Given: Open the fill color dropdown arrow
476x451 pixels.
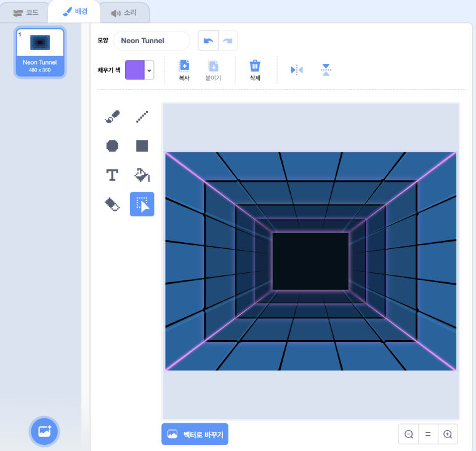Looking at the screenshot, I should 149,70.
